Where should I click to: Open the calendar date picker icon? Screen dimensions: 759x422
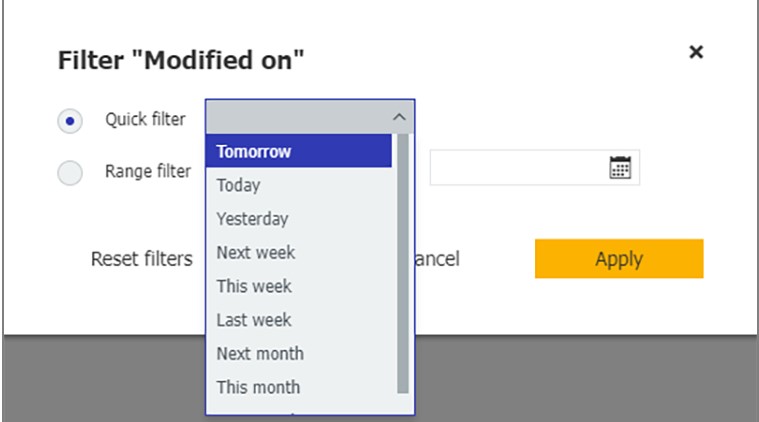(x=620, y=167)
